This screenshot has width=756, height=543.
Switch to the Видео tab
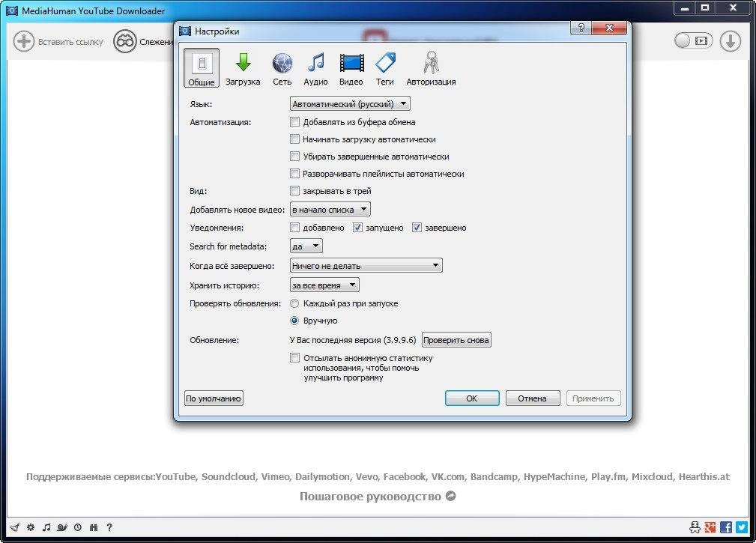[x=351, y=68]
